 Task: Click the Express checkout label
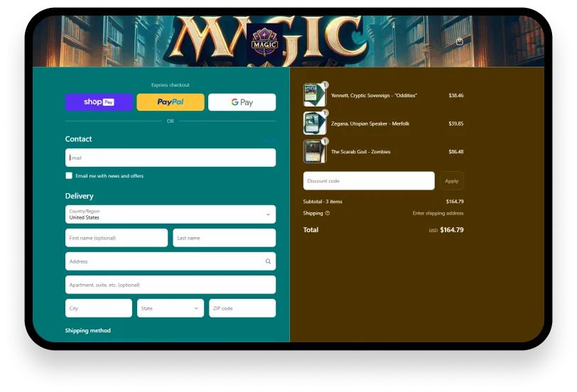pos(171,85)
